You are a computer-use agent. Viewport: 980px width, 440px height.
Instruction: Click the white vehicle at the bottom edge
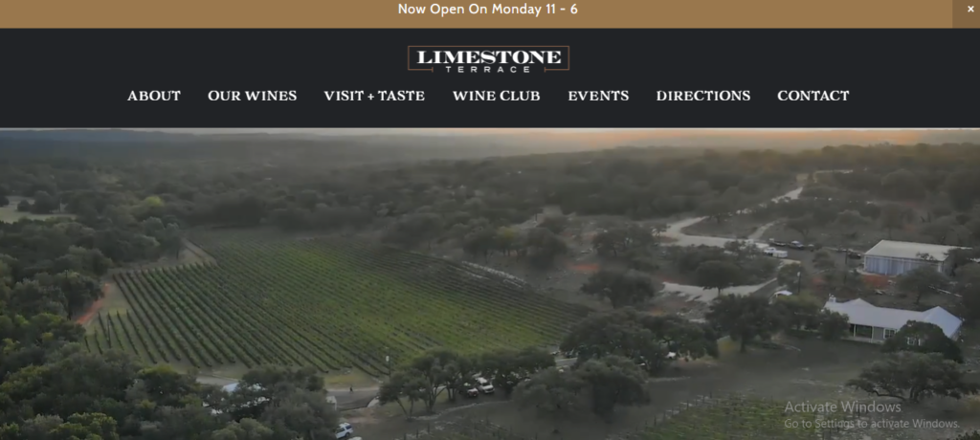pyautogui.click(x=344, y=430)
